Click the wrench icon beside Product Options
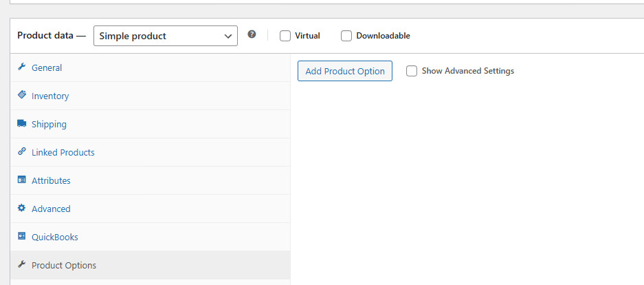The height and width of the screenshot is (285, 644). [22, 264]
